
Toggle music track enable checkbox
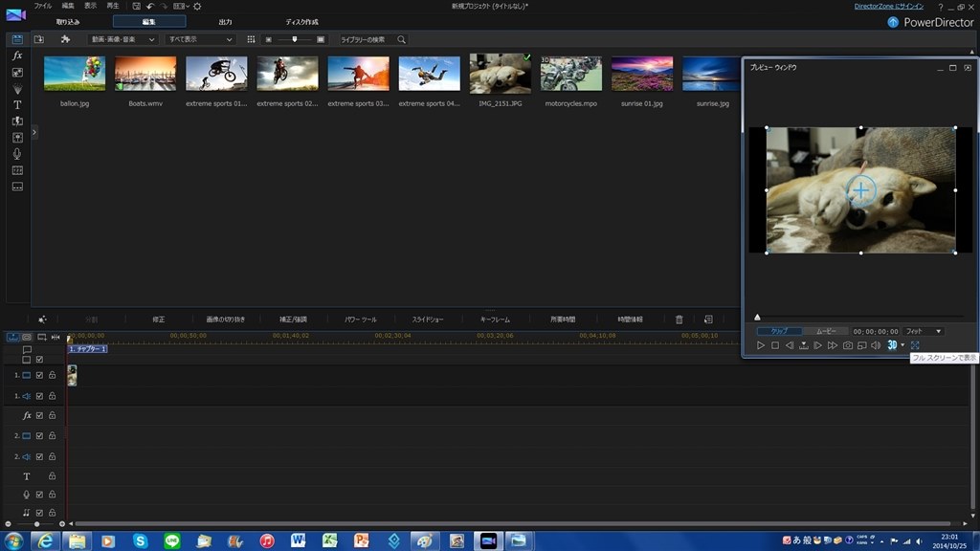pyautogui.click(x=39, y=513)
